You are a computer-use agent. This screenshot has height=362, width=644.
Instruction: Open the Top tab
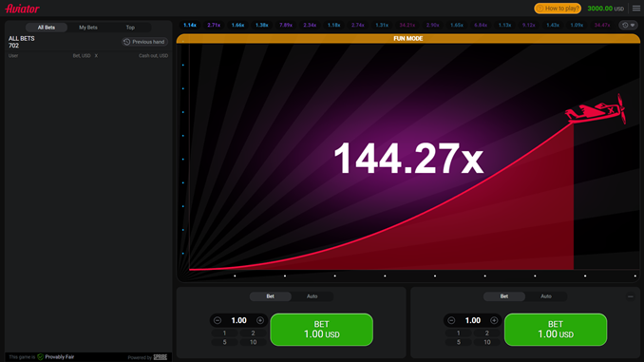(130, 28)
